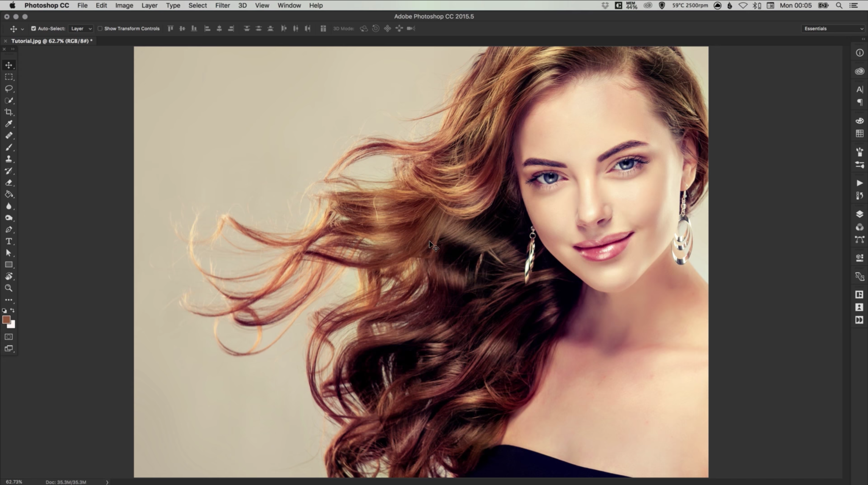The image size is (868, 485).
Task: Select the Lasso tool
Action: point(9,88)
